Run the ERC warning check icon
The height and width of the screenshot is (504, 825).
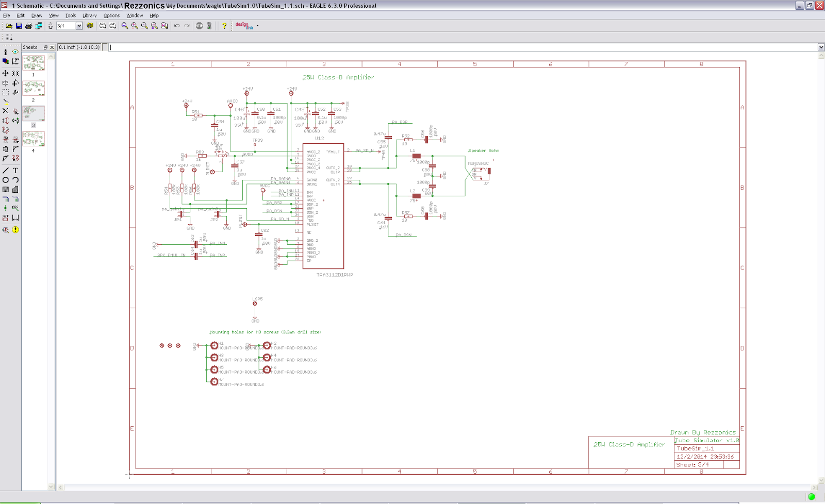click(x=15, y=230)
